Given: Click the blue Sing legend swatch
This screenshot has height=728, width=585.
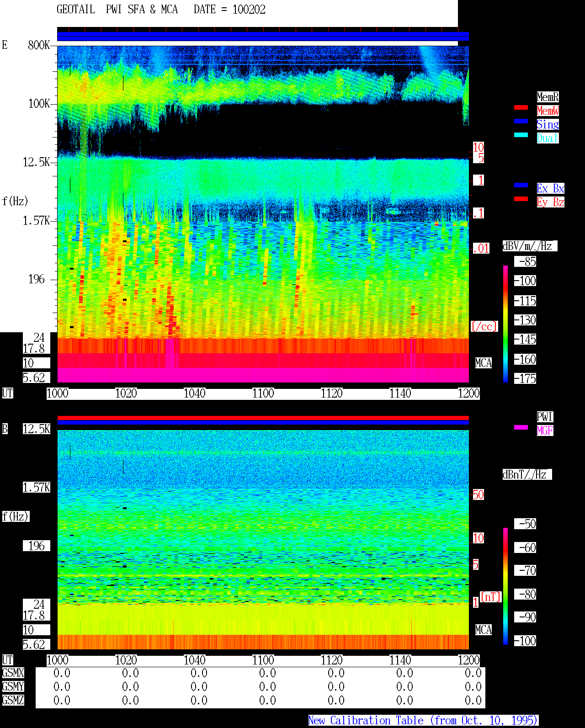Looking at the screenshot, I should pos(521,121).
